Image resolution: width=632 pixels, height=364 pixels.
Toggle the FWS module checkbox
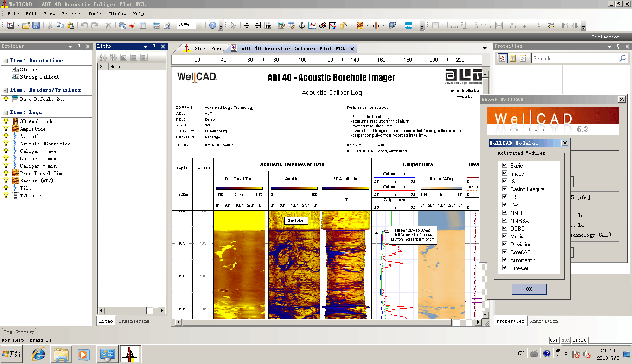coord(505,205)
